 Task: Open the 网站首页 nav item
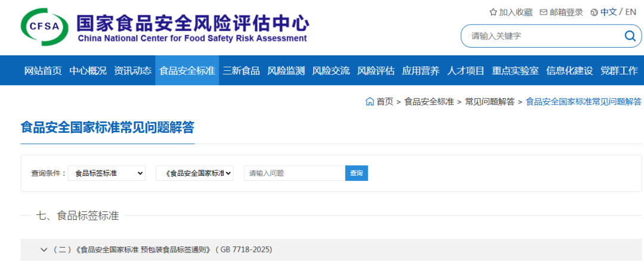coord(43,70)
